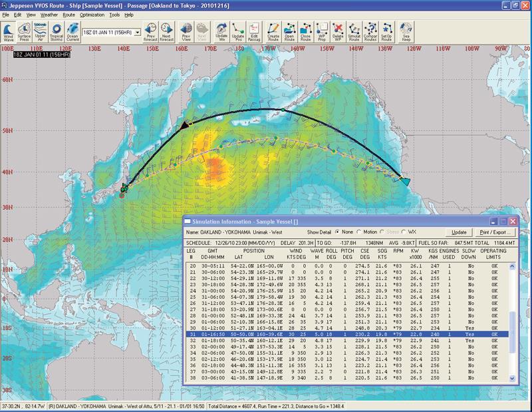Select leg 32 row 01-18:00
This screenshot has width=532, height=412.
(x=346, y=340)
